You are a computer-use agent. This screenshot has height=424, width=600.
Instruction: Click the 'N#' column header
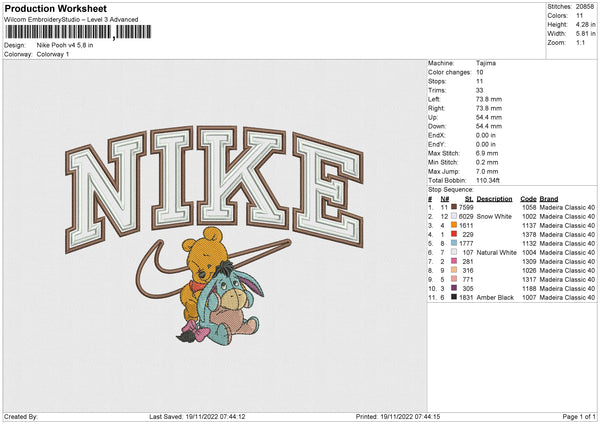[445, 199]
